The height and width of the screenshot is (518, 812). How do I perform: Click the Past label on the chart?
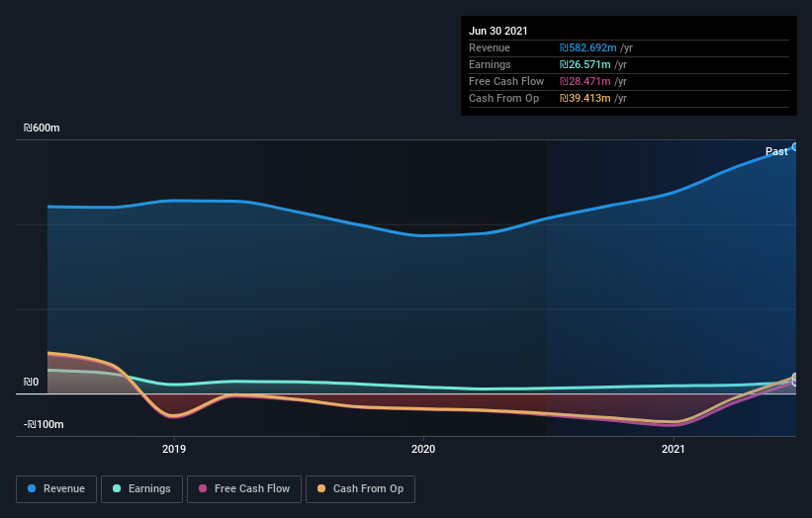point(776,151)
